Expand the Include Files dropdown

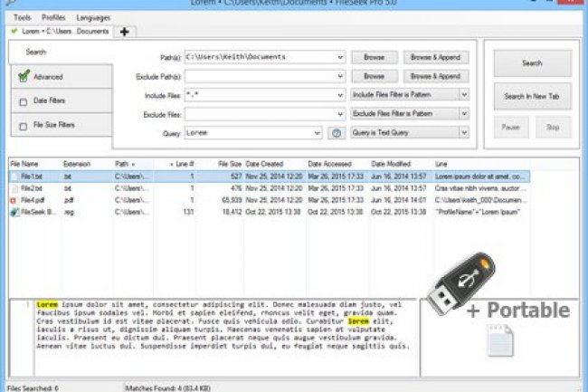(x=340, y=95)
